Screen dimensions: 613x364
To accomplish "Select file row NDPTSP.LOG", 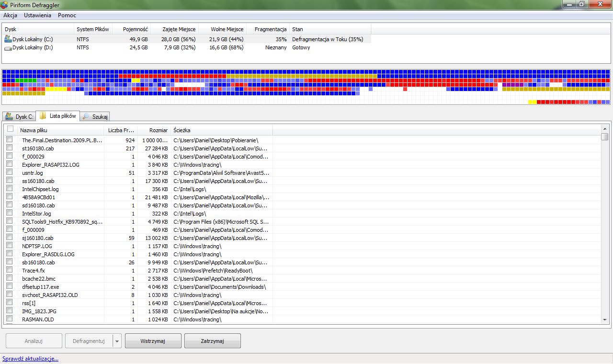I will coord(139,246).
